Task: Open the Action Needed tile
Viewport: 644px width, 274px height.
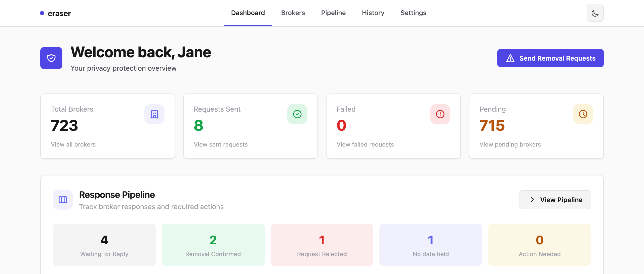Action: (540, 245)
